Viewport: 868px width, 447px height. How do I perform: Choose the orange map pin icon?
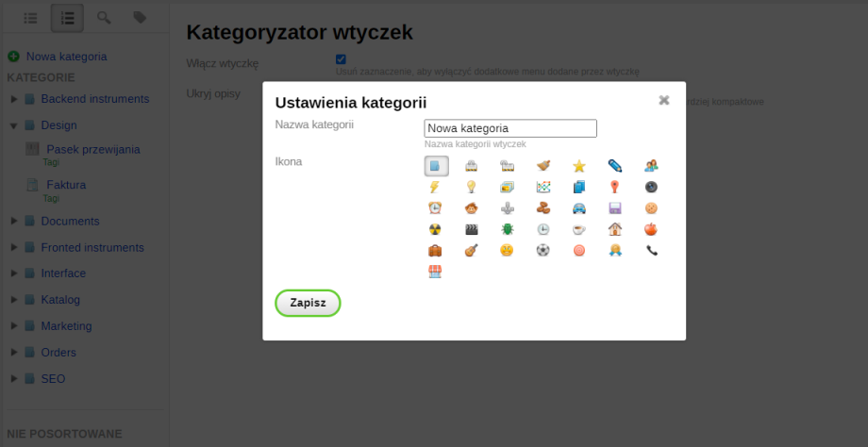[614, 188]
